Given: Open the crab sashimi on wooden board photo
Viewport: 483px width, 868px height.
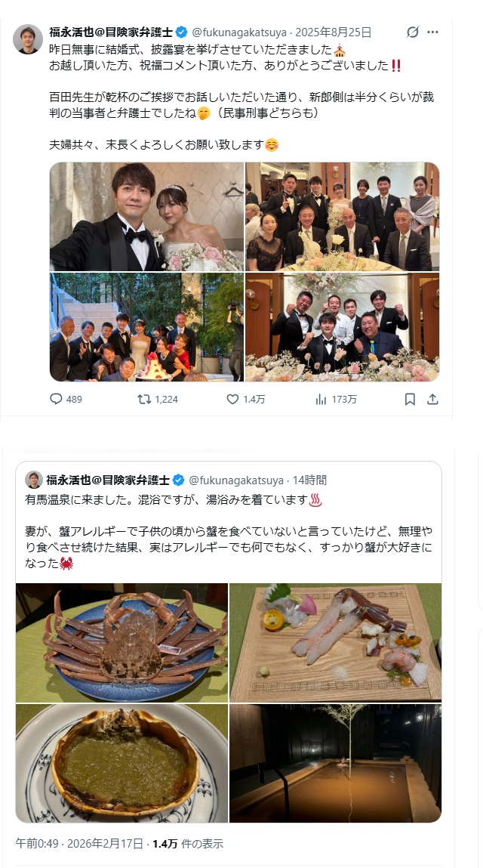Looking at the screenshot, I should 335,643.
